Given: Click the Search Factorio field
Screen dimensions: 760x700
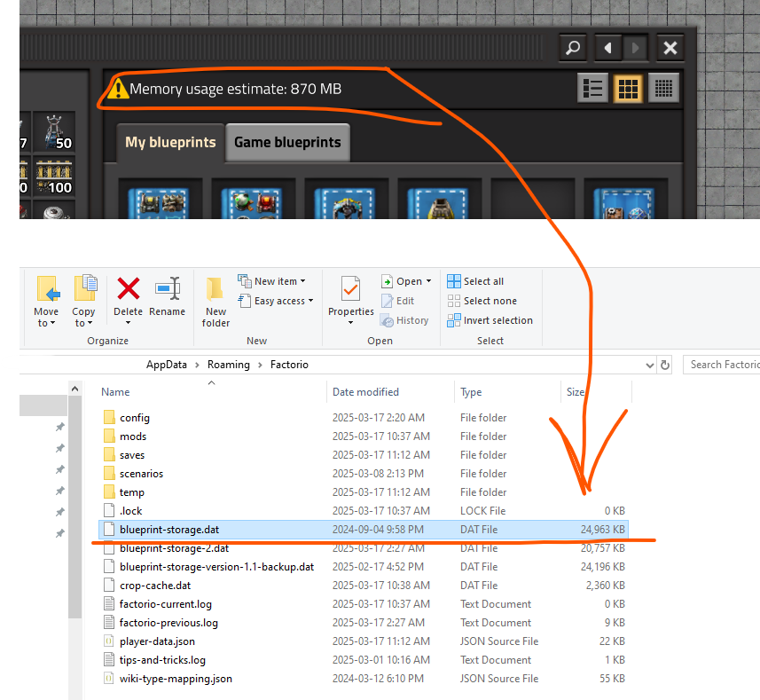Looking at the screenshot, I should [722, 365].
